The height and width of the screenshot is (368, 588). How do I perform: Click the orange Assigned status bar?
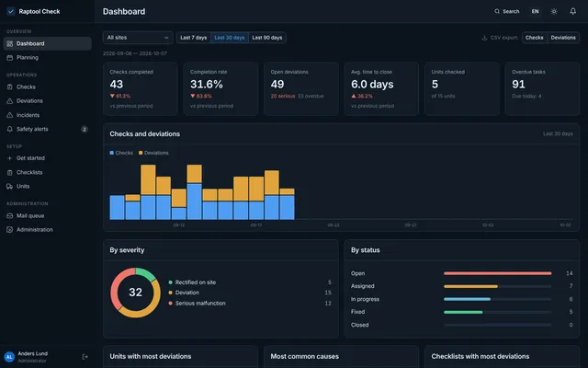coord(470,286)
